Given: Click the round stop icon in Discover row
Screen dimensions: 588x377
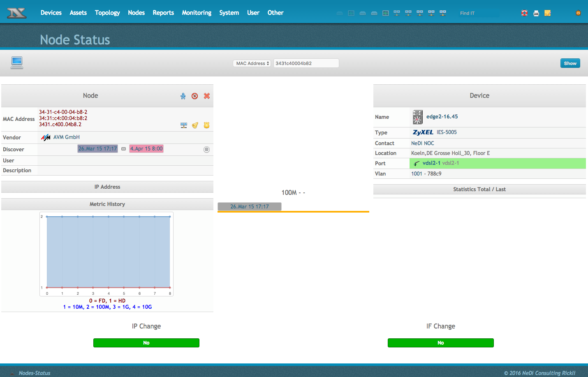Looking at the screenshot, I should click(206, 149).
